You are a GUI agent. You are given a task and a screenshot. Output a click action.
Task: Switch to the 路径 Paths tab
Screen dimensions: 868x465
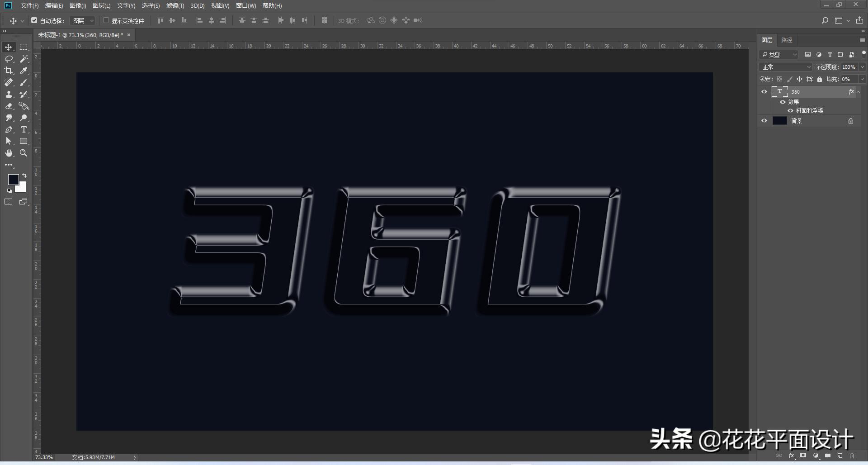click(x=787, y=40)
